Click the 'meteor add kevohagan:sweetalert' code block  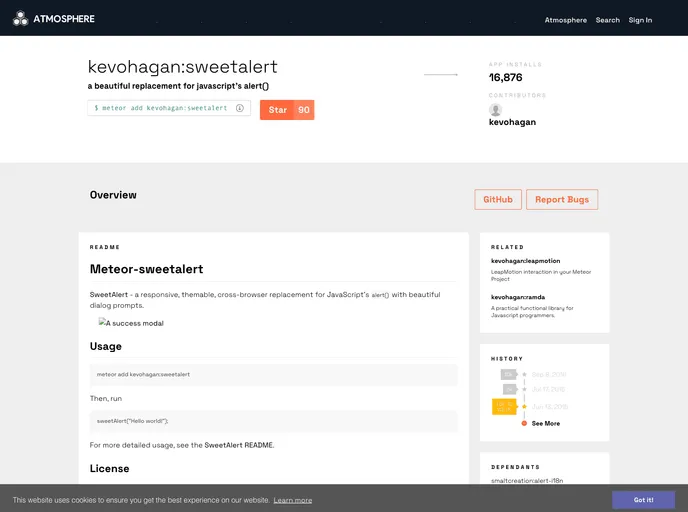(x=274, y=375)
